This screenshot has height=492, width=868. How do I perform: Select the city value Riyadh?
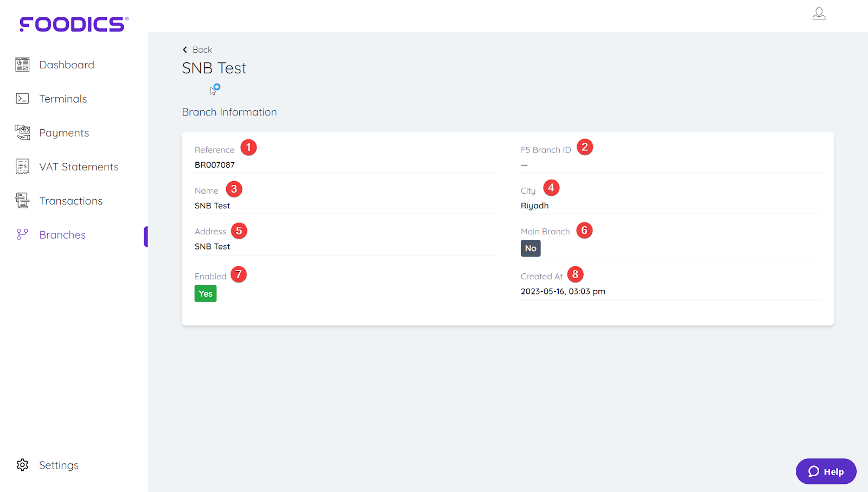pos(534,206)
